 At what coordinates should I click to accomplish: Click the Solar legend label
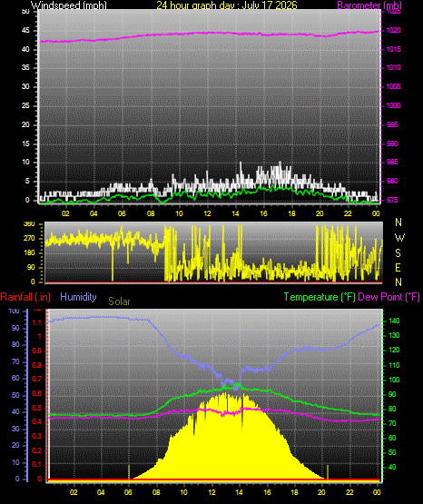[119, 301]
